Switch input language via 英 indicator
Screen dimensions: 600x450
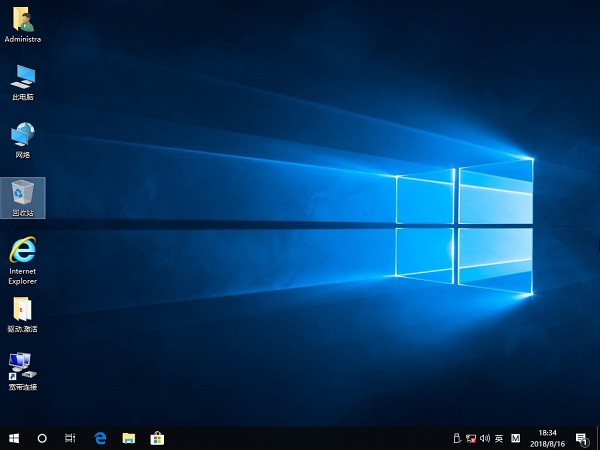499,438
